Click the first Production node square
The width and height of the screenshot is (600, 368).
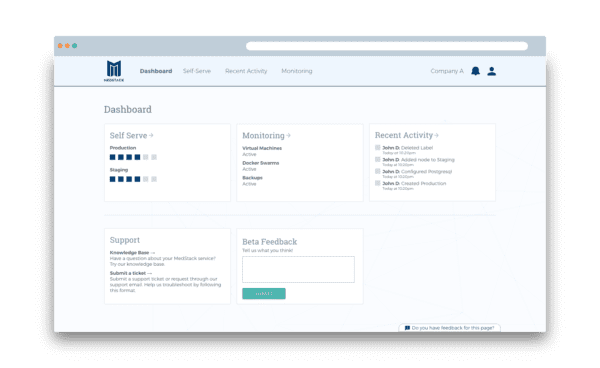(112, 157)
